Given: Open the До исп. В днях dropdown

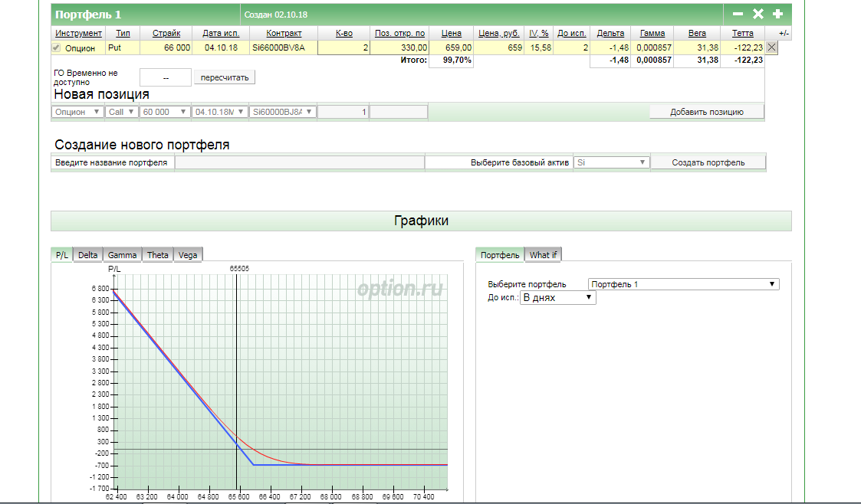Looking at the screenshot, I should pyautogui.click(x=557, y=297).
